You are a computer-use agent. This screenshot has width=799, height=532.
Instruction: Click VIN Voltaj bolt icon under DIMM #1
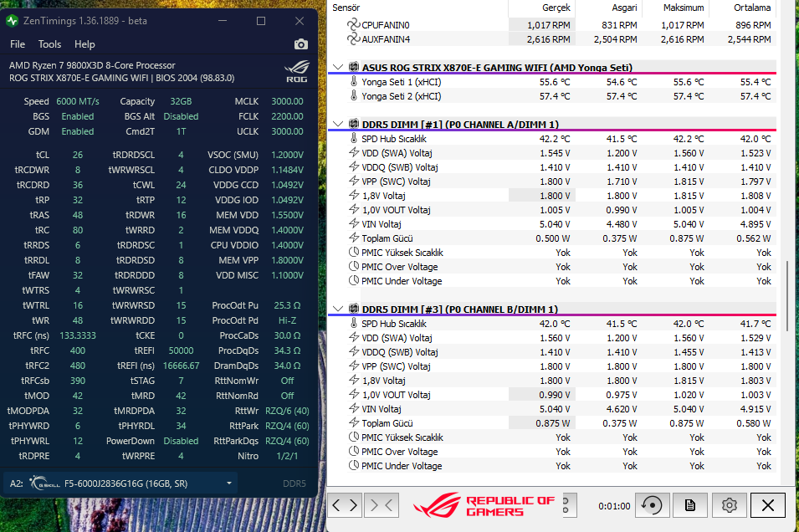(x=354, y=223)
